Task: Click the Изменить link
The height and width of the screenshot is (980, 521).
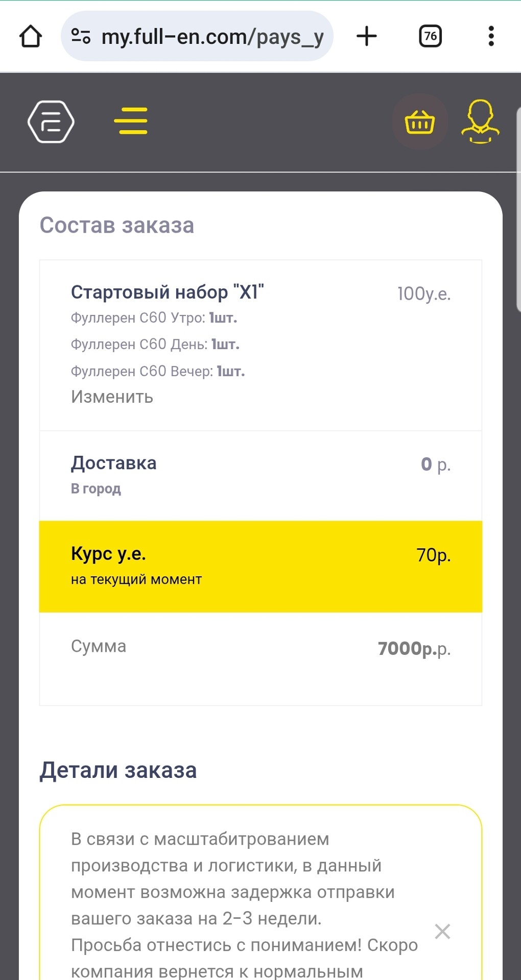Action: click(x=112, y=397)
